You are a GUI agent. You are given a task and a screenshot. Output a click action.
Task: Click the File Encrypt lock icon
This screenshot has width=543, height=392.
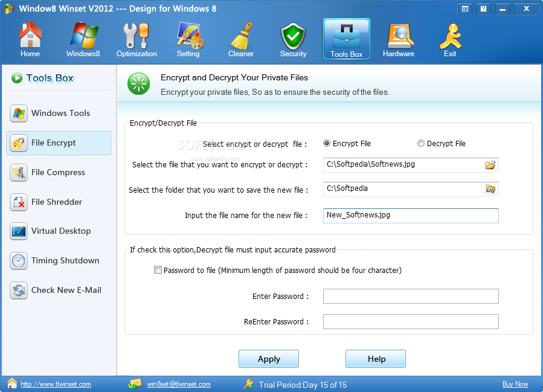[x=19, y=143]
